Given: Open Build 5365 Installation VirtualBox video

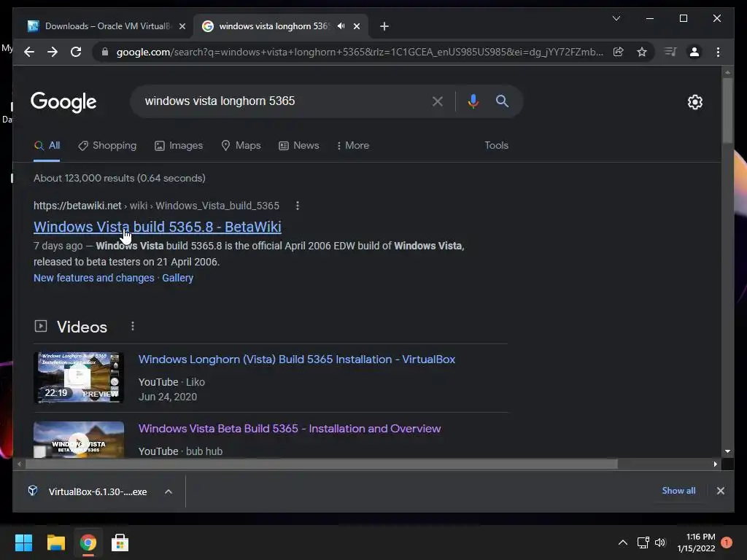Looking at the screenshot, I should click(x=297, y=359).
